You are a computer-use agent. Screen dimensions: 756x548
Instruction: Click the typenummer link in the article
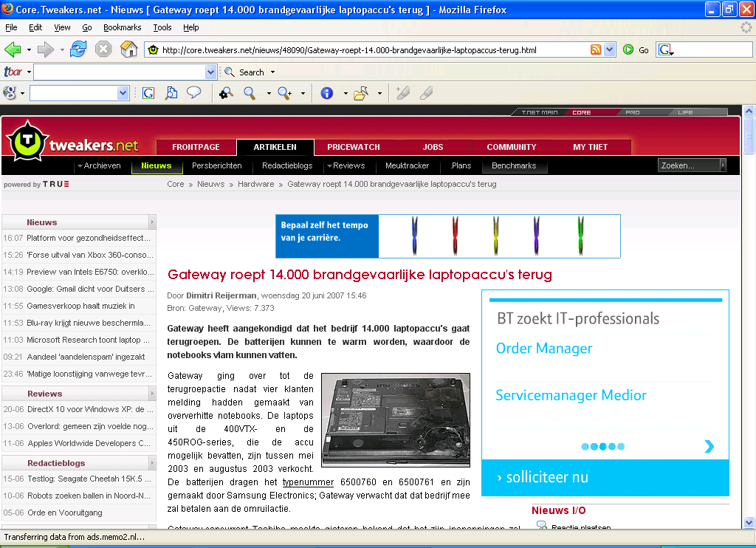pyautogui.click(x=308, y=482)
